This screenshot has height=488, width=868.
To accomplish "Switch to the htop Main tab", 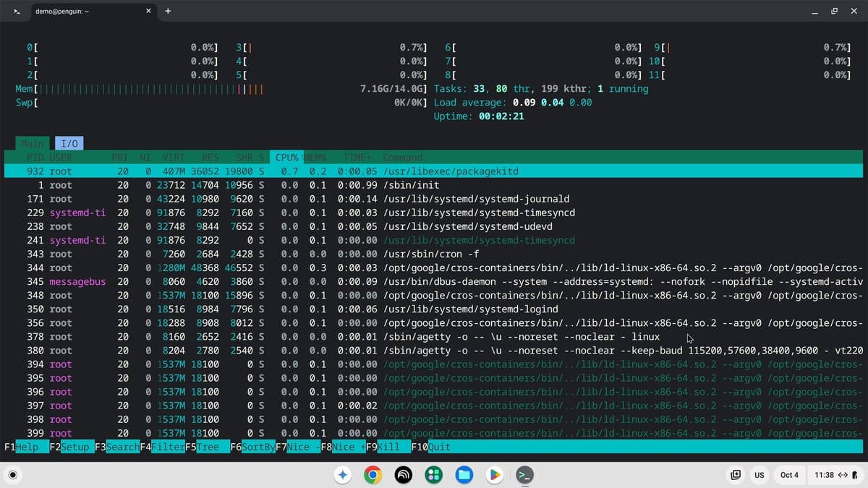I will pyautogui.click(x=32, y=143).
